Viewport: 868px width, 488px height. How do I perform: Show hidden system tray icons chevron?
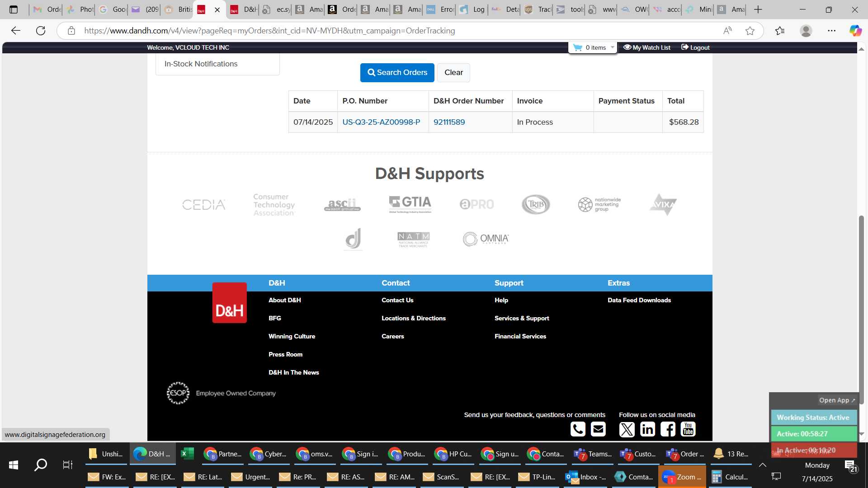763,465
